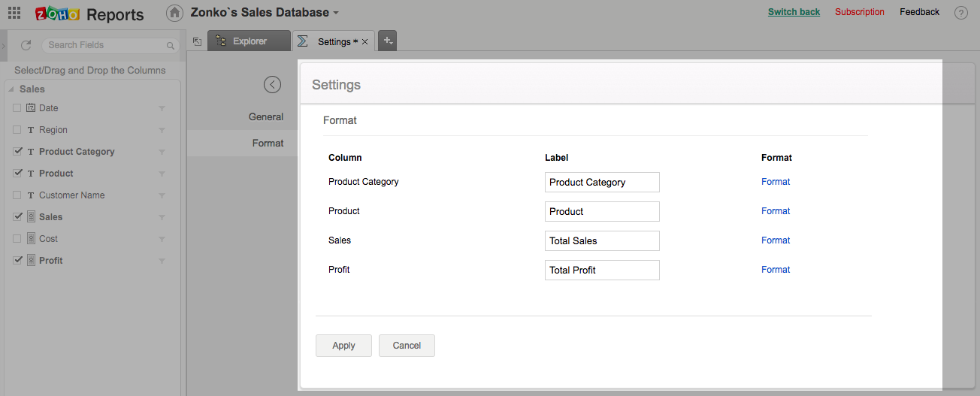Viewport: 980px width, 396px height.
Task: Uncheck the Product Category checkbox
Action: point(17,152)
